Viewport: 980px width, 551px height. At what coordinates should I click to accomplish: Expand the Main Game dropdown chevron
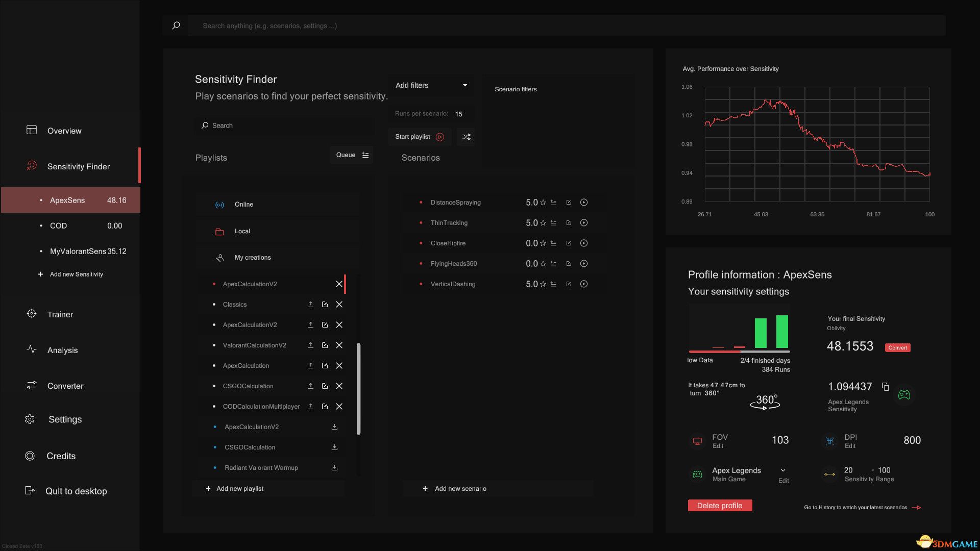coord(783,470)
